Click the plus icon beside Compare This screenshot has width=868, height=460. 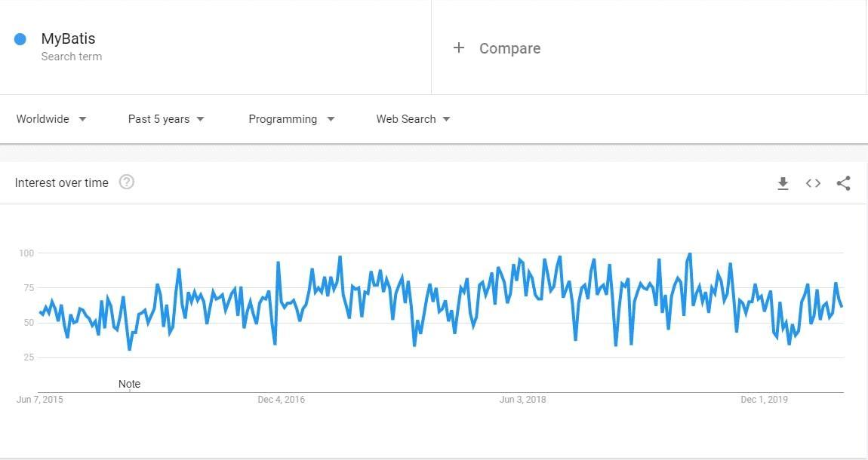click(x=458, y=48)
